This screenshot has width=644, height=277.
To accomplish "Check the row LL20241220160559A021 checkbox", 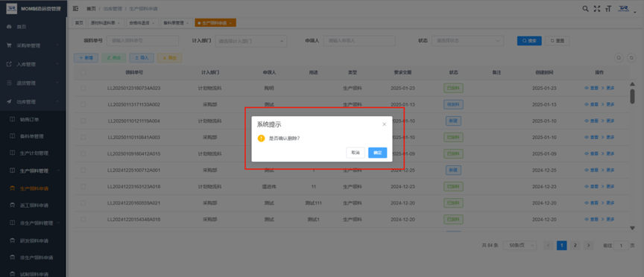I will tap(83, 203).
